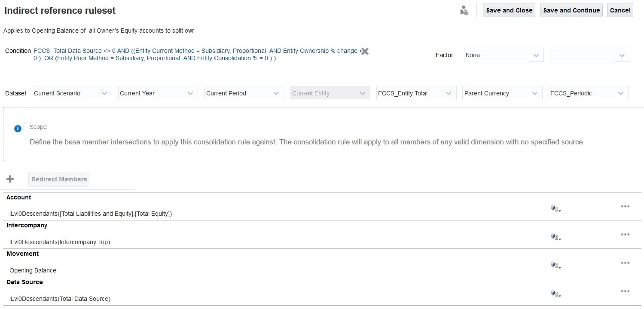644x309 pixels.
Task: Clear the condition with the X icon
Action: (365, 52)
